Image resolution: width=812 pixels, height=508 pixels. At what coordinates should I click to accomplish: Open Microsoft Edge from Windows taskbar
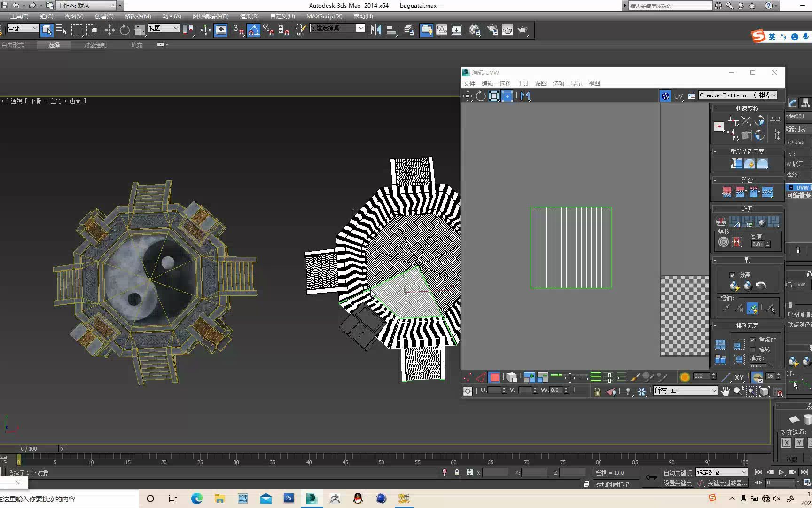click(x=196, y=499)
